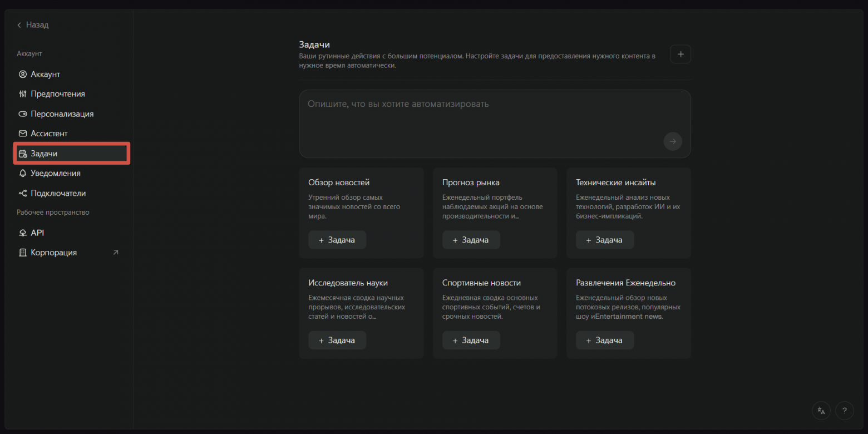Open Корпорация external link in sidebar
868x434 pixels.
(116, 253)
